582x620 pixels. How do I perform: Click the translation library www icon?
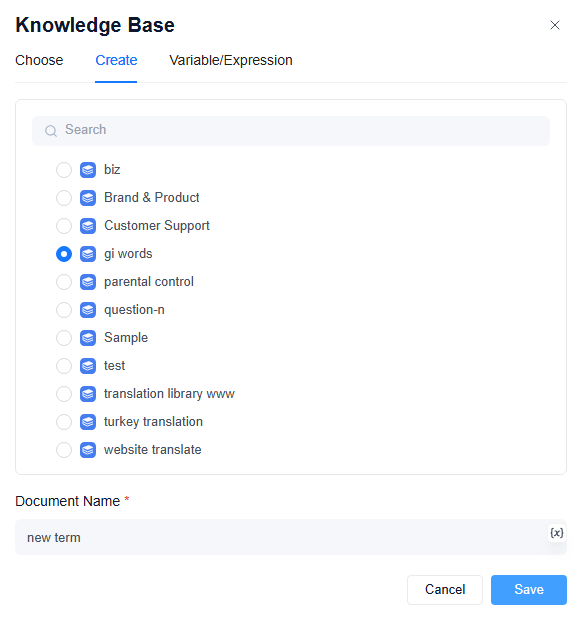click(88, 394)
